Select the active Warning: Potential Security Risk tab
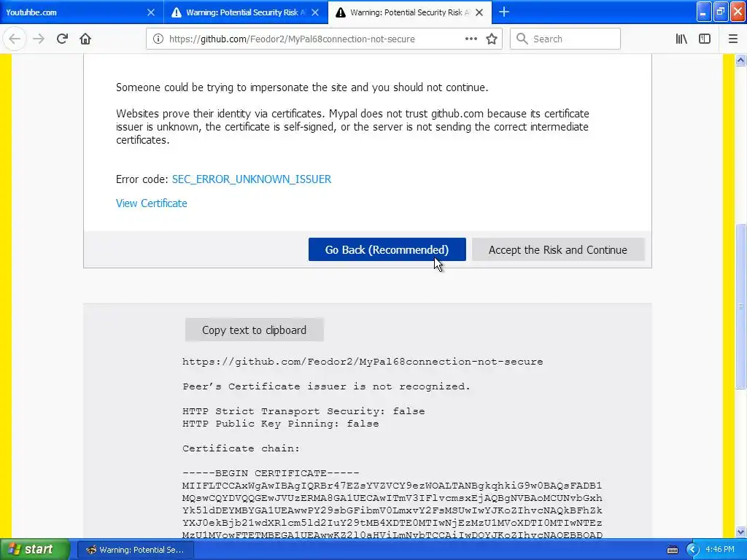The width and height of the screenshot is (747, 560). point(410,12)
